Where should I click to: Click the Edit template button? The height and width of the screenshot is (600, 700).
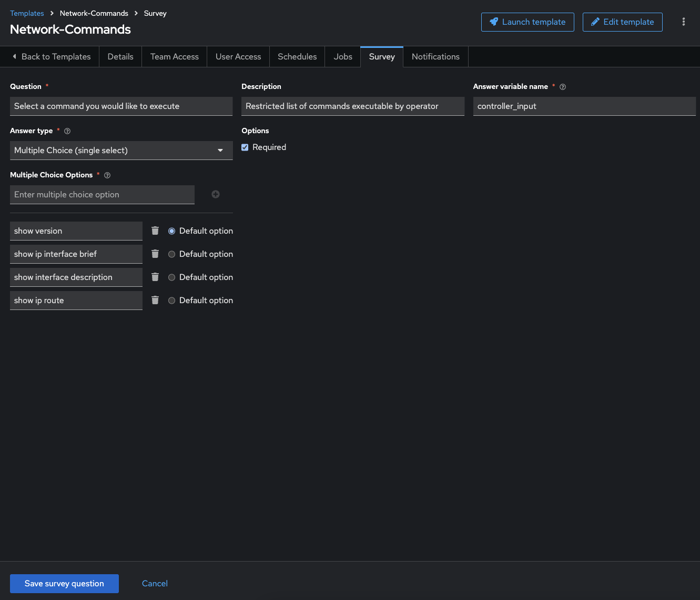coord(623,22)
